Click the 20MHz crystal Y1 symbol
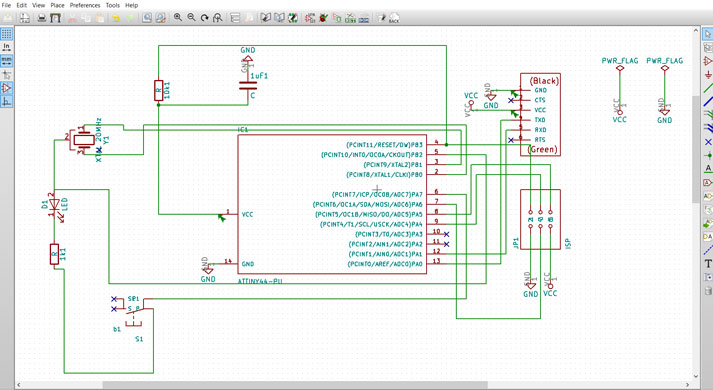The width and height of the screenshot is (713, 390). (84, 140)
